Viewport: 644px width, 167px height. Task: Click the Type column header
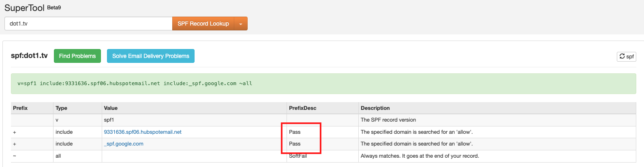(x=61, y=108)
